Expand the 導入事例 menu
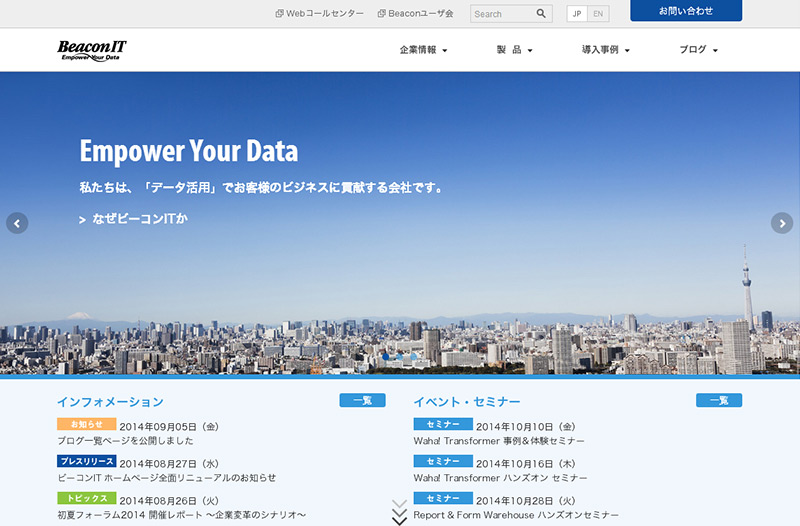This screenshot has height=526, width=800. click(606, 50)
